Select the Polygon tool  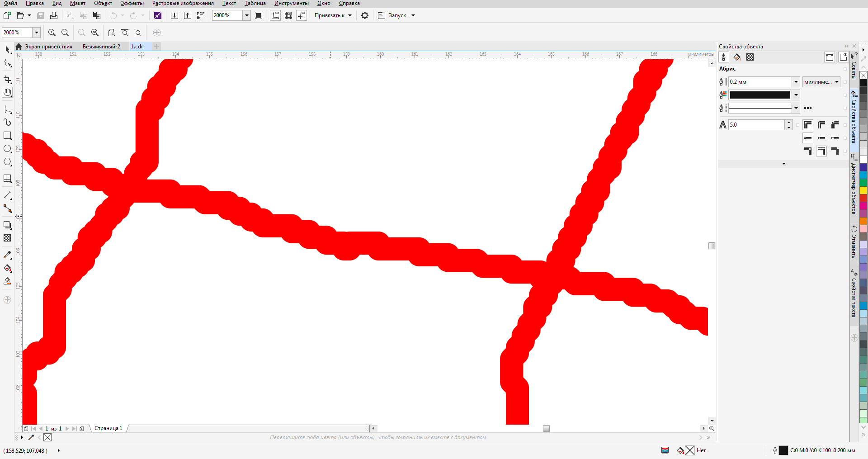pos(7,162)
